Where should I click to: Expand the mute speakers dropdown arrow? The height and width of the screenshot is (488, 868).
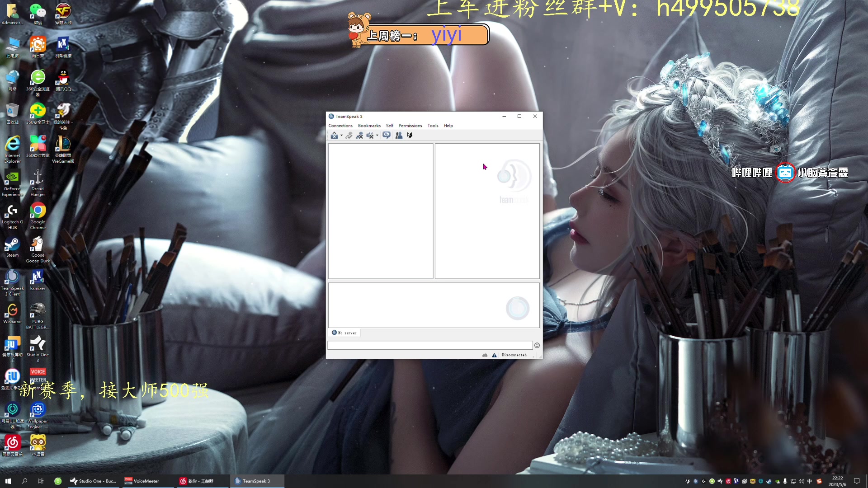tap(377, 135)
